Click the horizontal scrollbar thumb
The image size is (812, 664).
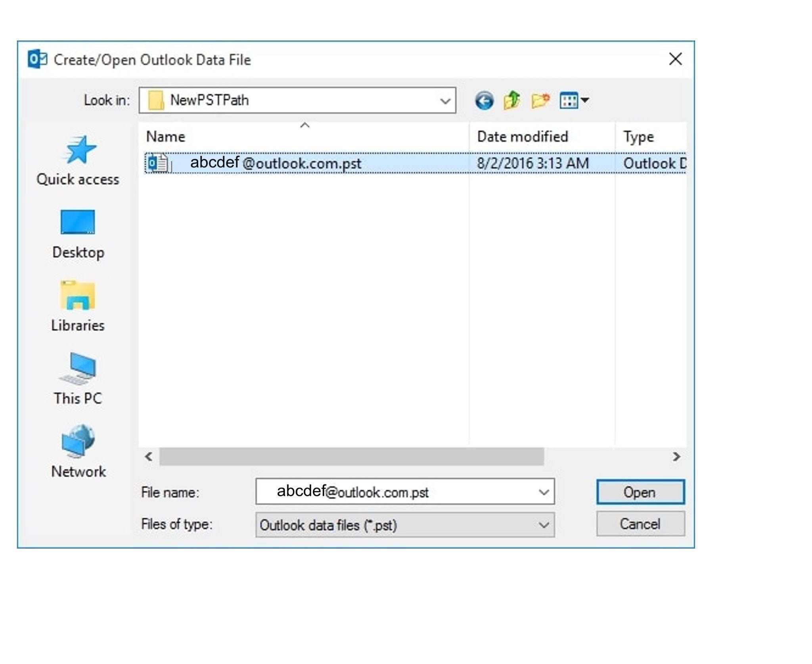(x=352, y=457)
